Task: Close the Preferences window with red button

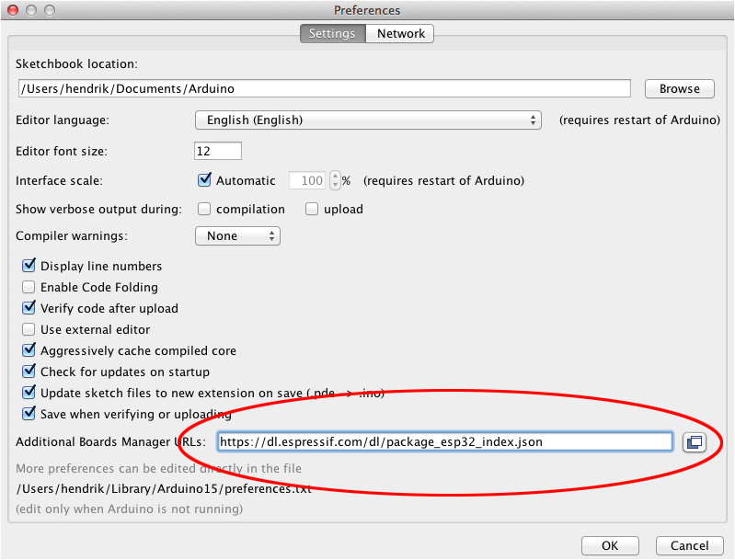Action: coord(13,10)
